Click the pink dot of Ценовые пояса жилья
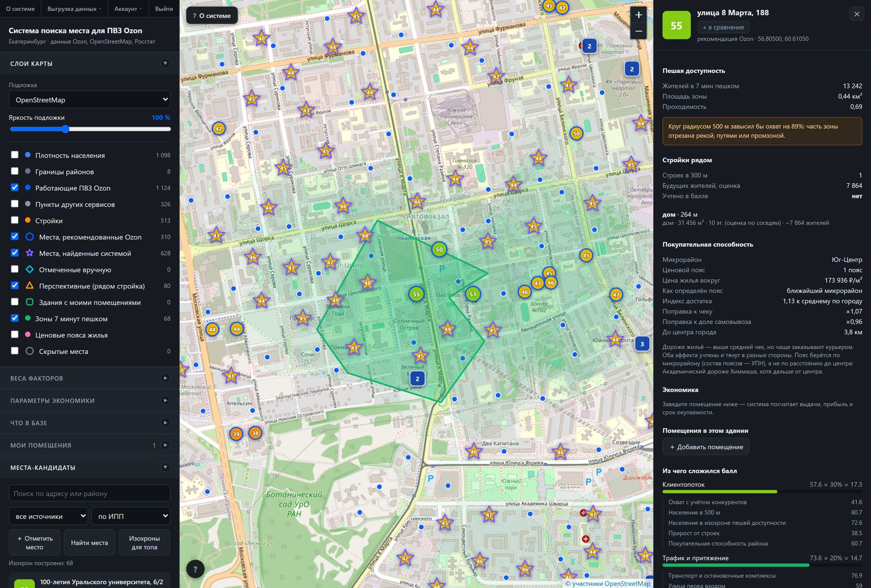The width and height of the screenshot is (871, 588). click(28, 335)
